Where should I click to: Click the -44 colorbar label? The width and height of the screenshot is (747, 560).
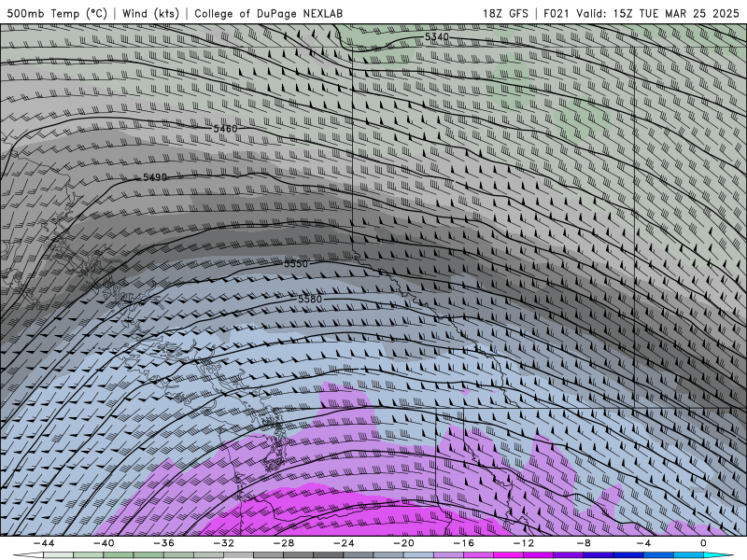(44, 543)
